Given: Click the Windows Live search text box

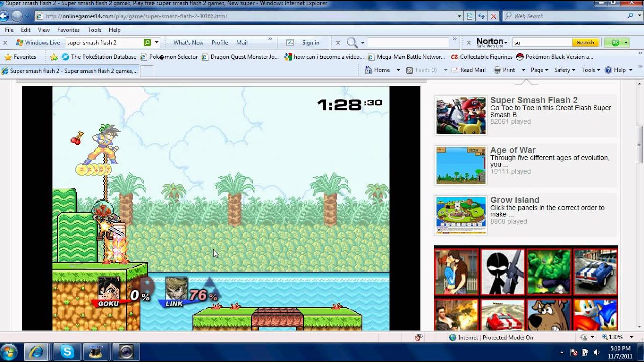Looking at the screenshot, I should coord(104,43).
